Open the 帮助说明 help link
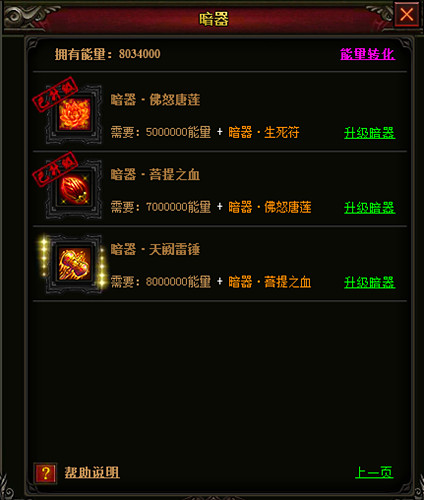This screenshot has width=424, height=500. click(92, 472)
